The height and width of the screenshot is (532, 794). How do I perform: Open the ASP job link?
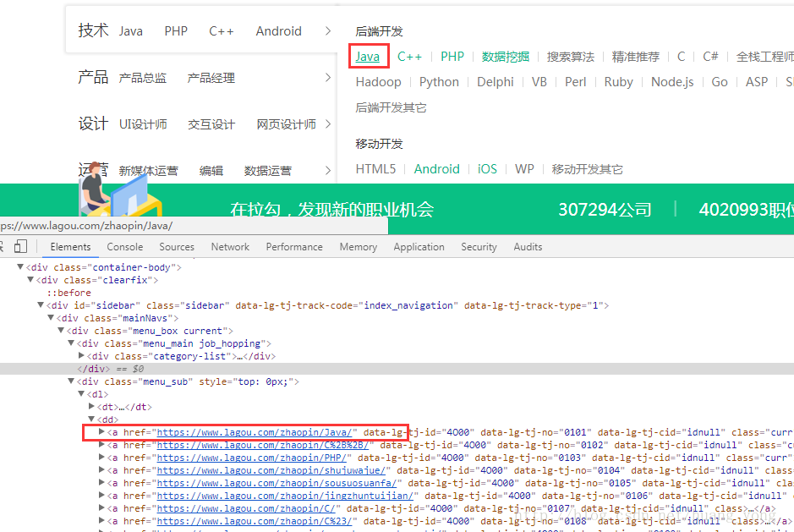[757, 82]
